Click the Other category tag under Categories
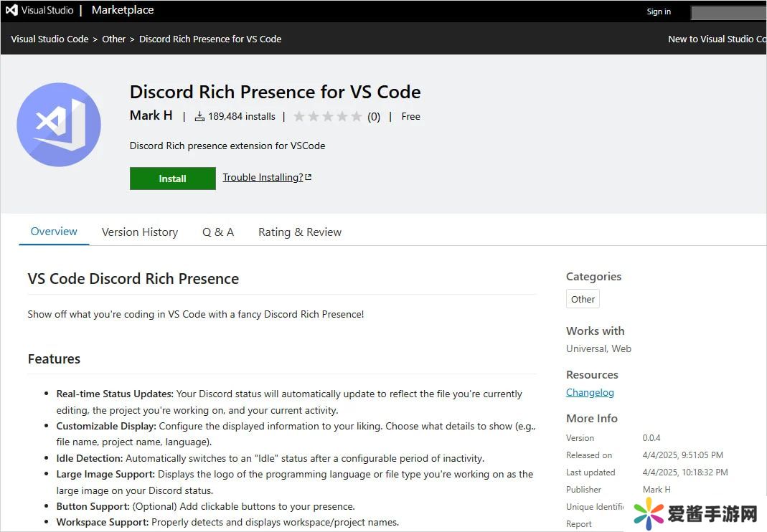767x532 pixels. coord(583,300)
